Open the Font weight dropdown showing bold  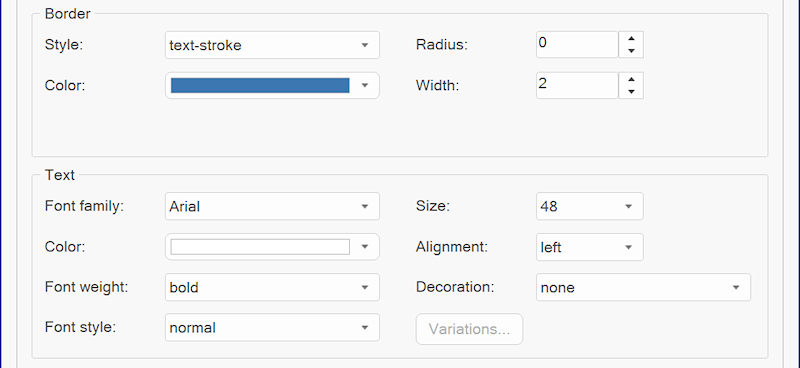click(x=272, y=287)
